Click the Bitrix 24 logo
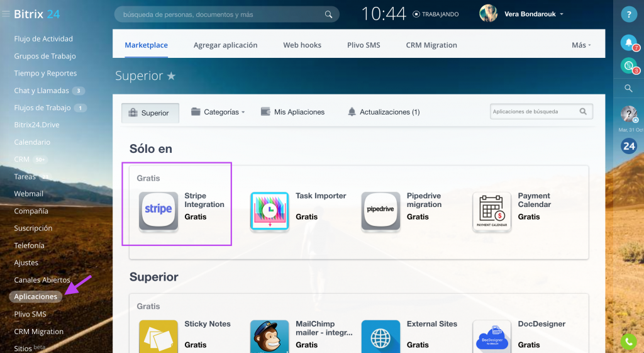 coord(37,14)
